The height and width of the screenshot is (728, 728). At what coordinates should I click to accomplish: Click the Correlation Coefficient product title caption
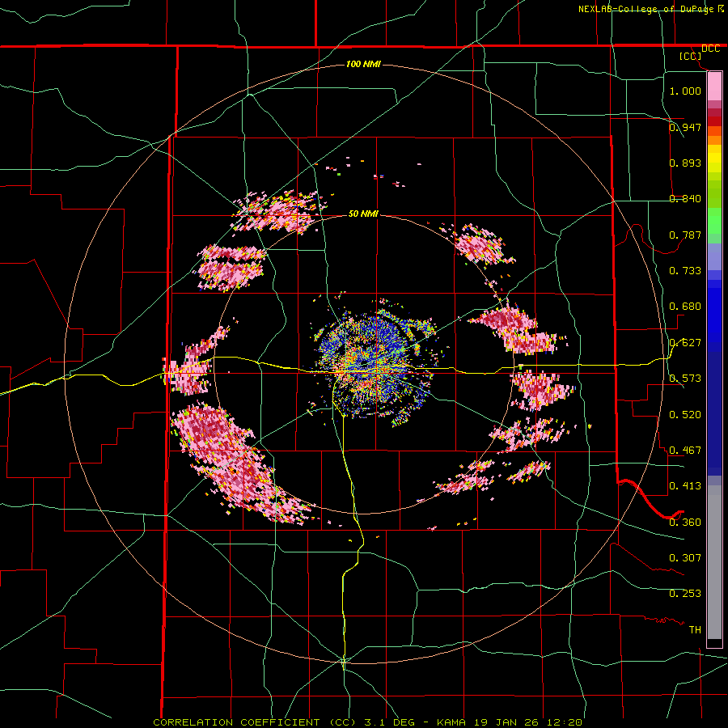point(367,722)
